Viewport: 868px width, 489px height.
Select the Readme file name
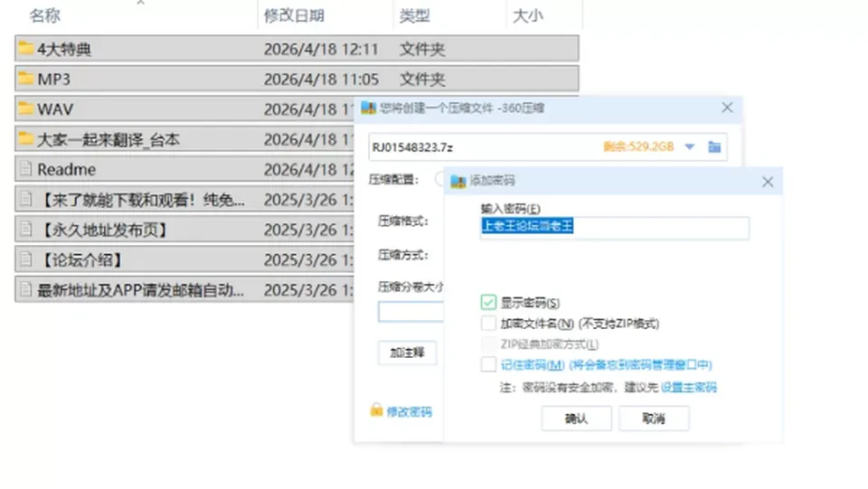click(66, 169)
